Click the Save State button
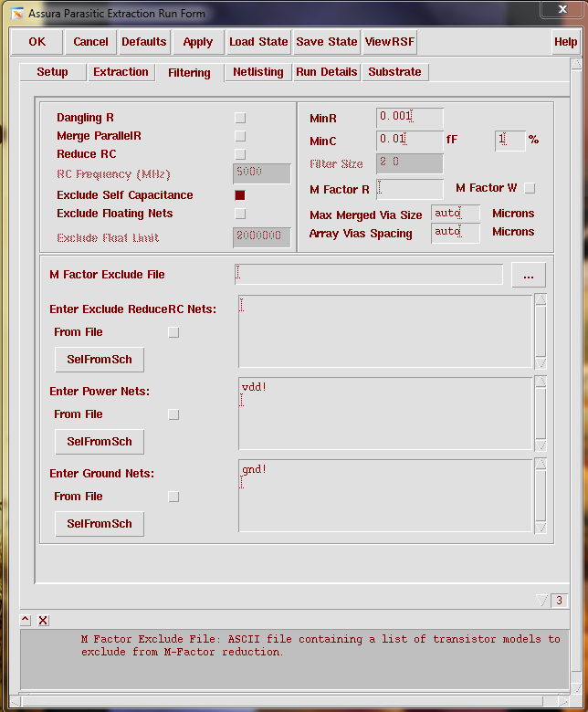 click(x=327, y=42)
